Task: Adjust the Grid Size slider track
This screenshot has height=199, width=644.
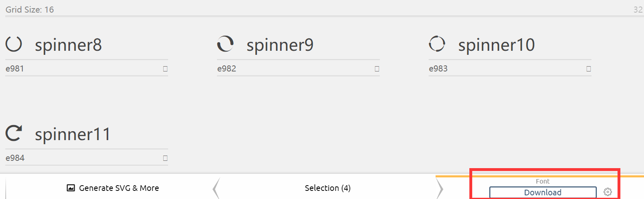Action: (324, 16)
